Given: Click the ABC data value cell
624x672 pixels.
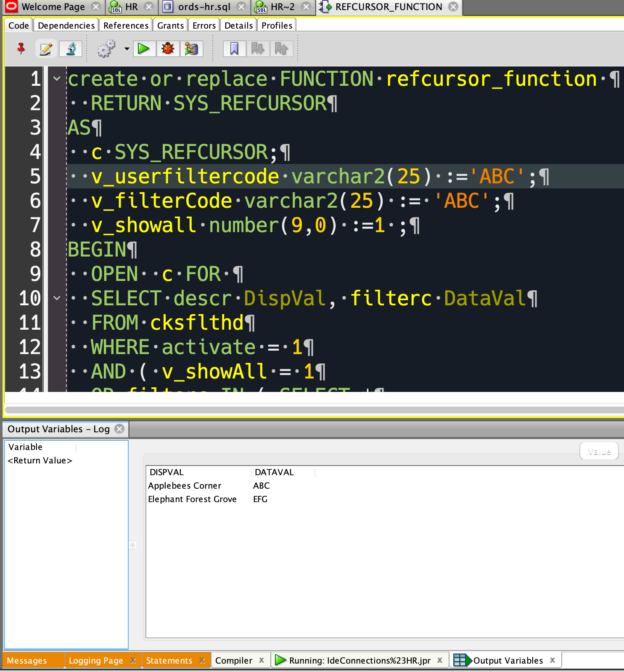Looking at the screenshot, I should click(262, 486).
